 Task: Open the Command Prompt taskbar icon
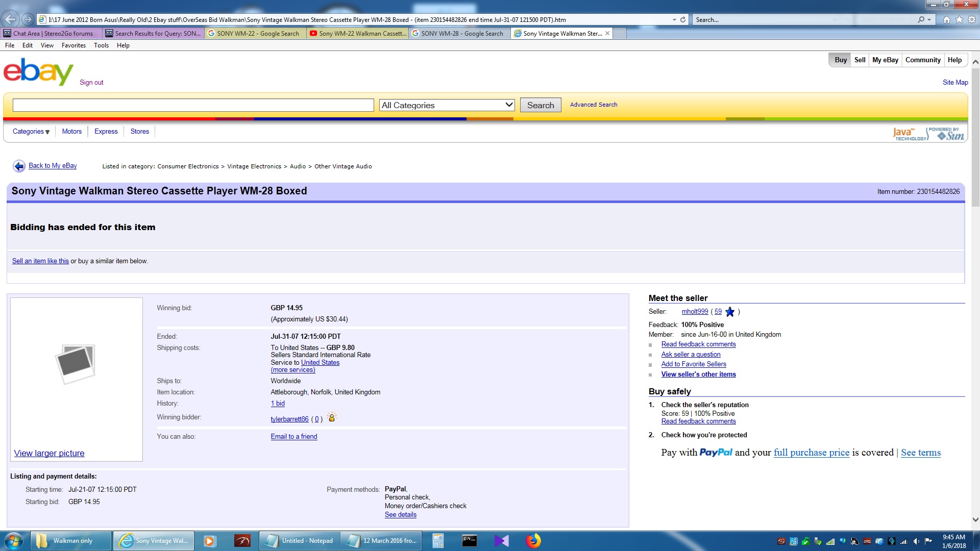tap(470, 541)
